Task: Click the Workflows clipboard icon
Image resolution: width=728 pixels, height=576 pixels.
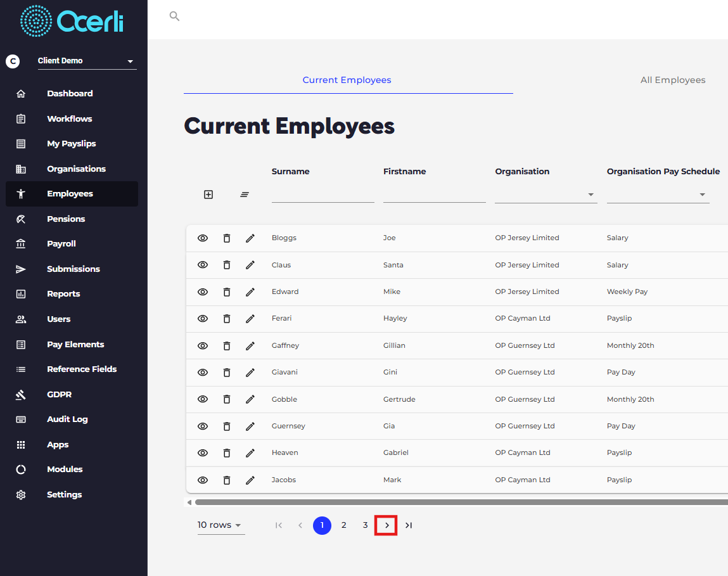Action: point(21,119)
